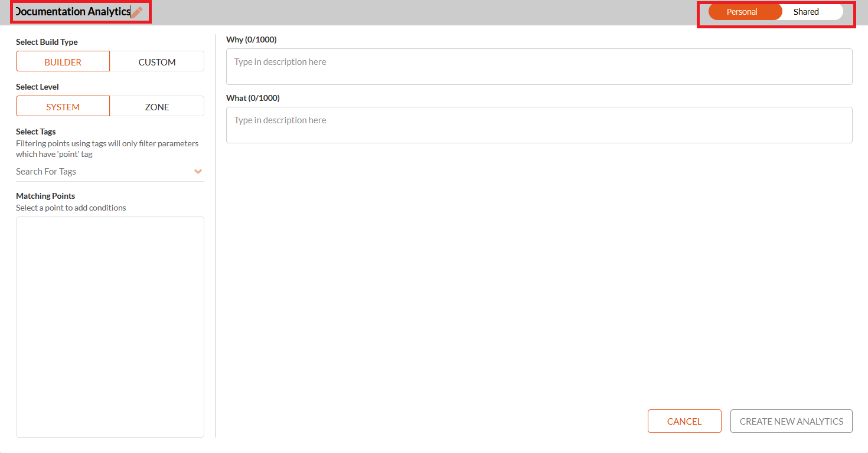The width and height of the screenshot is (868, 453).
Task: Click the 'Why (0/1000)' label
Action: point(252,40)
